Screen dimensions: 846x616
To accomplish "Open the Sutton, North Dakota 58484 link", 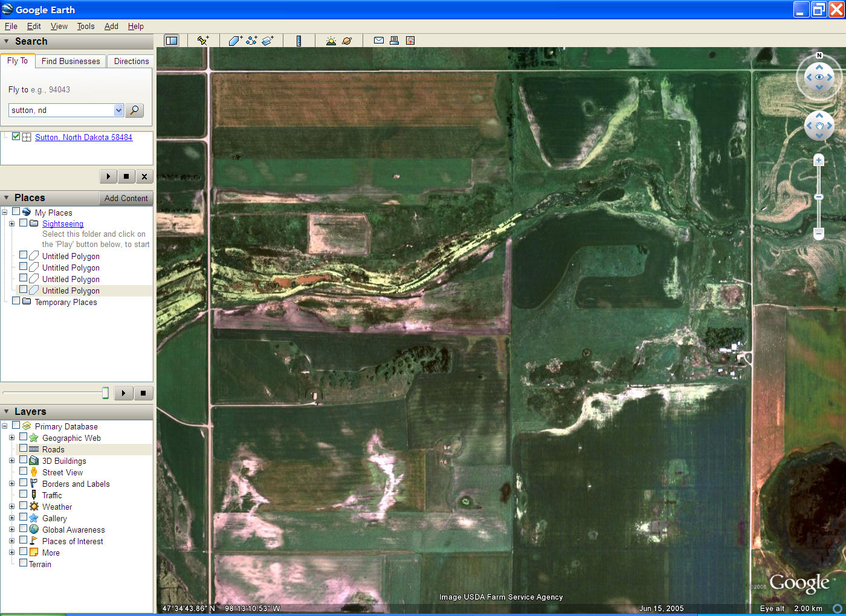I will tap(83, 137).
